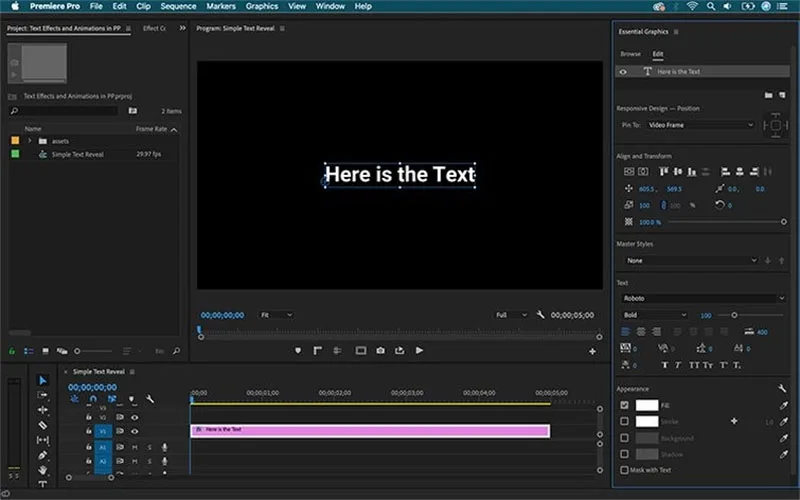Switch to the Browse tab

tap(630, 54)
